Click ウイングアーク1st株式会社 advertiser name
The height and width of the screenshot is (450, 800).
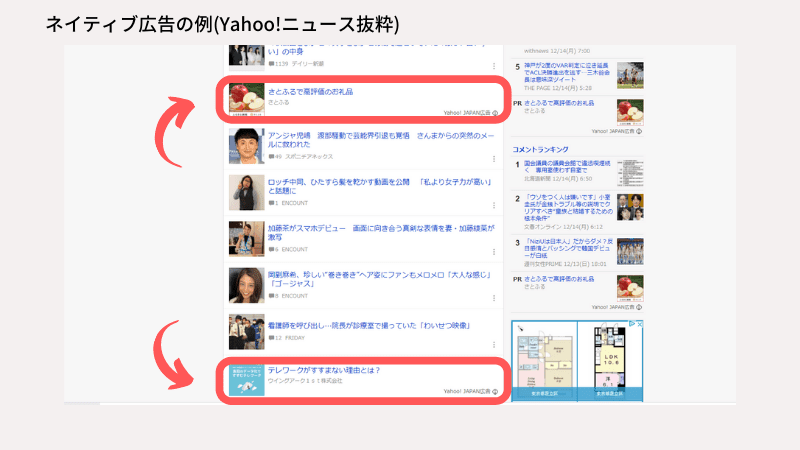[x=305, y=381]
